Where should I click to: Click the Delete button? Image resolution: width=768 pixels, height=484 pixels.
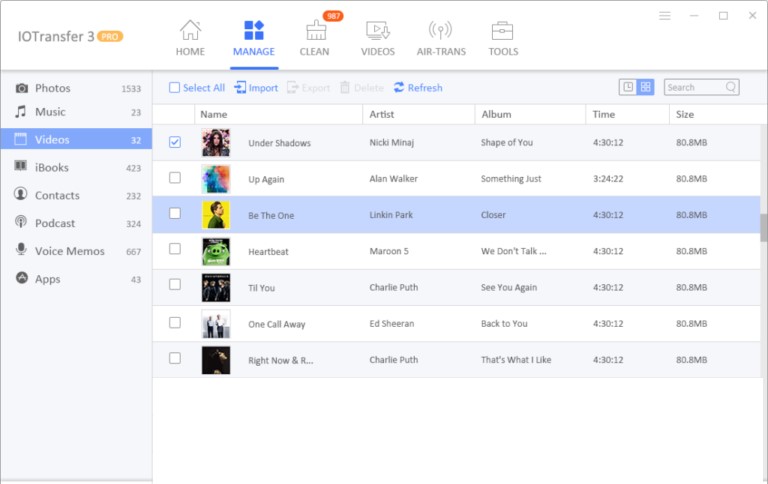(x=362, y=88)
